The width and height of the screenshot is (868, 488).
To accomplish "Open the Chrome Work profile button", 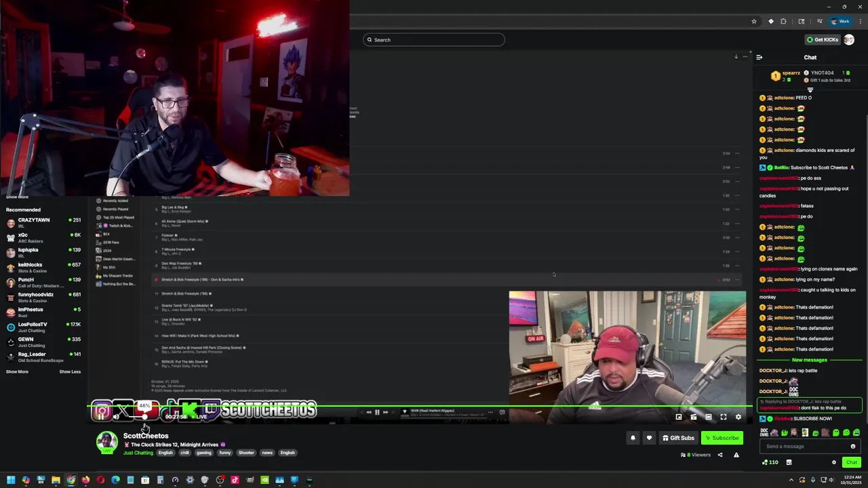I will (840, 22).
